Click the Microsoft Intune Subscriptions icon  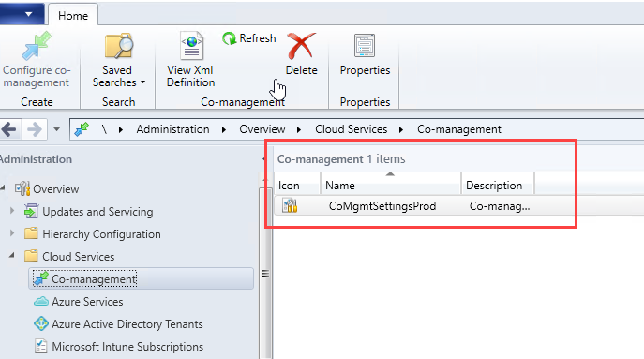point(40,346)
